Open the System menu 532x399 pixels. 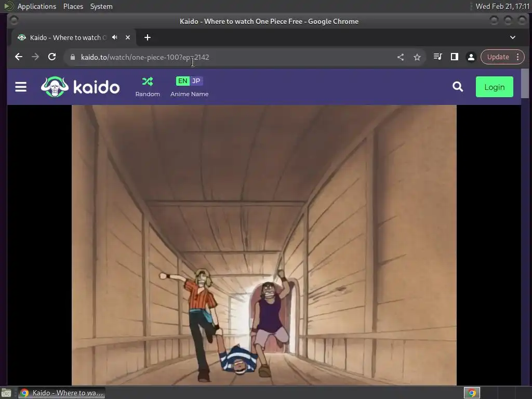point(101,6)
